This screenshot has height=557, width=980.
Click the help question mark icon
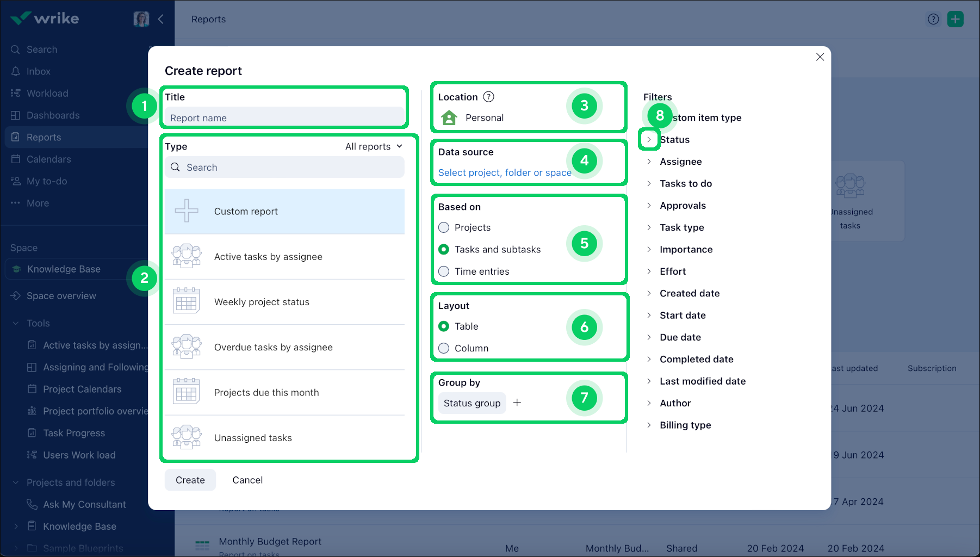click(933, 18)
